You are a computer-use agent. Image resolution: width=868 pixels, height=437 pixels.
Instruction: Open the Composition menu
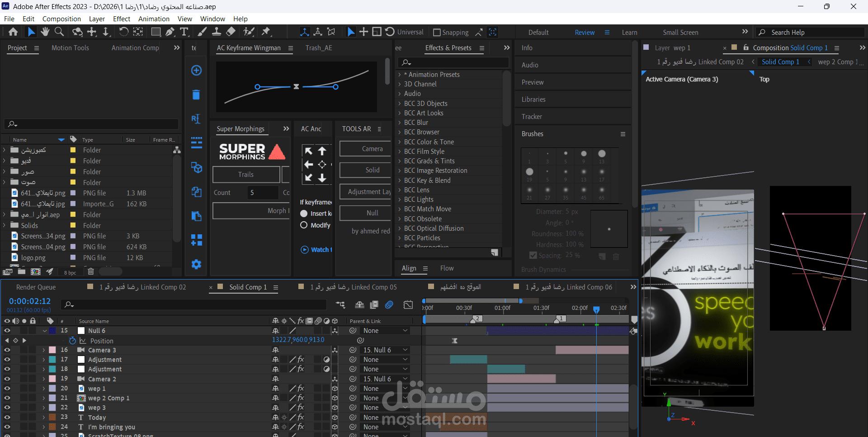(61, 19)
